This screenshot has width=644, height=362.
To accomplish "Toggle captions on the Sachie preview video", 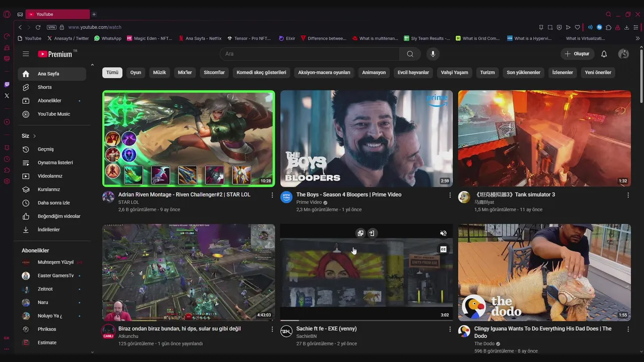I will coord(443,249).
